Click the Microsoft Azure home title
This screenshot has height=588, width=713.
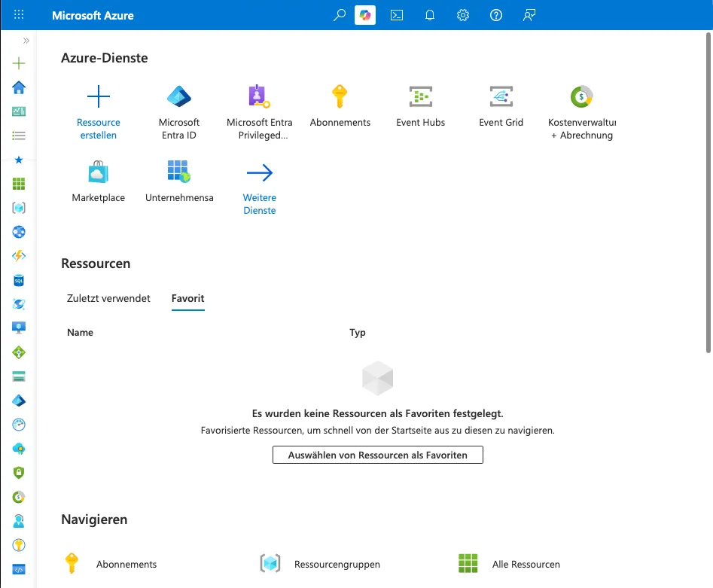click(x=93, y=16)
